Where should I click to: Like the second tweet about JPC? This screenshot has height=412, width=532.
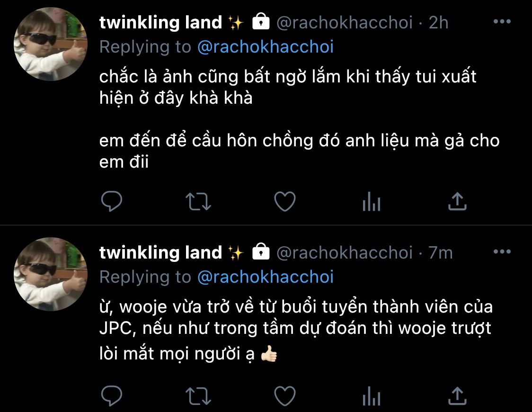(x=284, y=396)
